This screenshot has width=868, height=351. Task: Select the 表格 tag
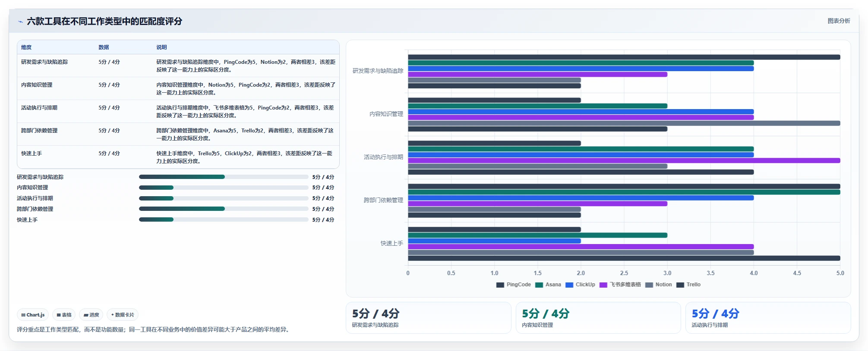pos(64,315)
